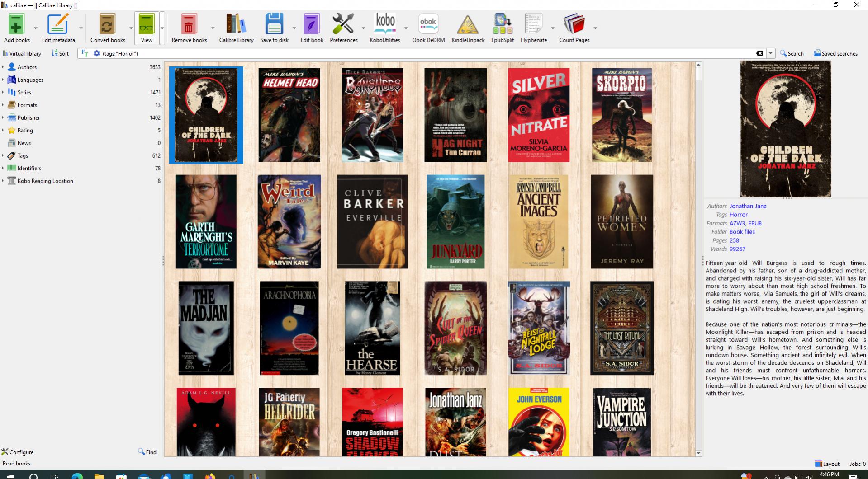Image resolution: width=868 pixels, height=479 pixels.
Task: Open Preferences from the toolbar
Action: [x=343, y=25]
